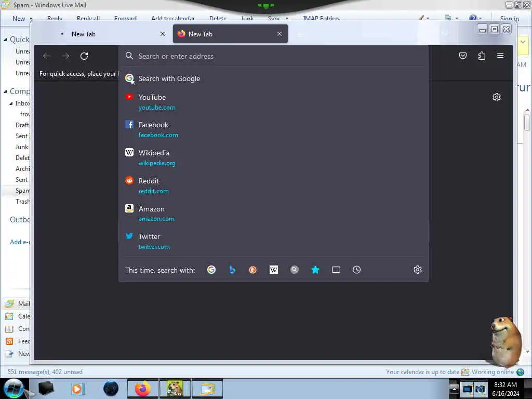Close the active New Tab
Viewport: 532px width, 399px height.
[279, 34]
